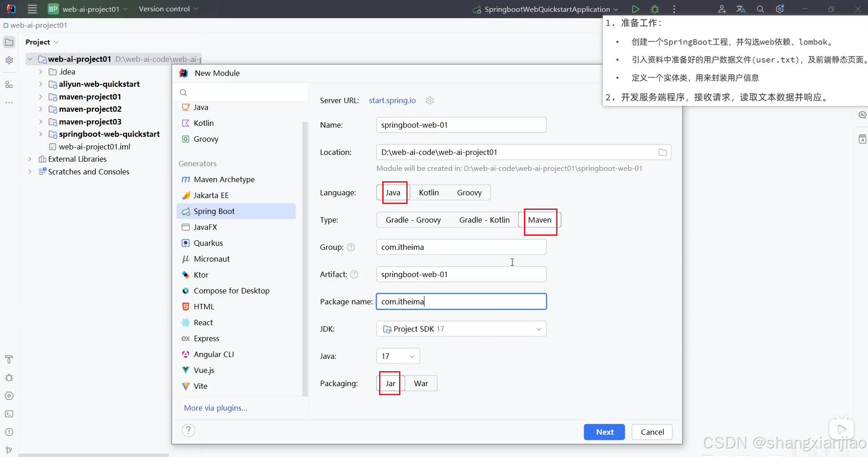The height and width of the screenshot is (457, 868).
Task: Open Search Everywhere with the magnifier icon
Action: (x=760, y=9)
